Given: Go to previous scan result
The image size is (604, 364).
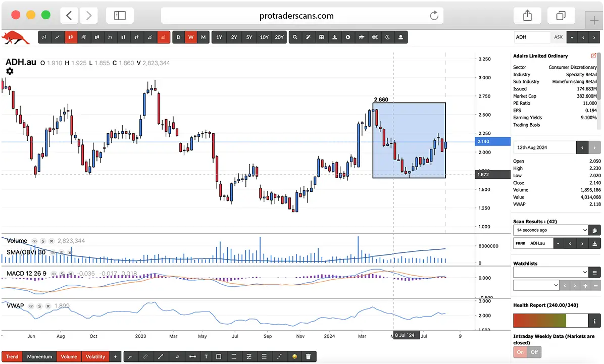Looking at the screenshot, I should (570, 243).
